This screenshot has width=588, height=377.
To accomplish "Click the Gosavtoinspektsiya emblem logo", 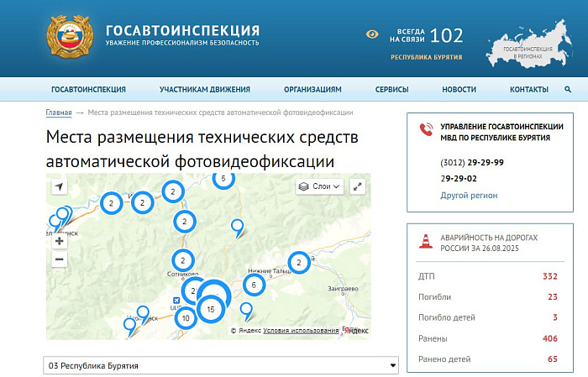I will (70, 36).
